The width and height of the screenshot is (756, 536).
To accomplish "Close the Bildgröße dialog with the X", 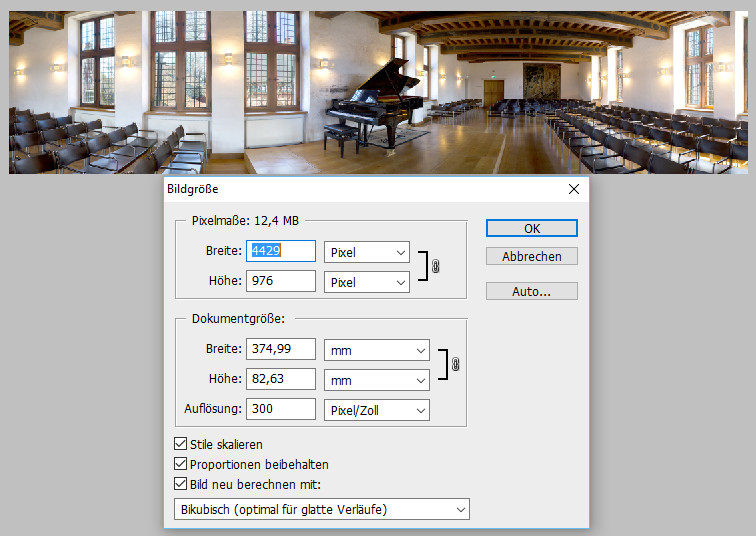I will [x=573, y=189].
